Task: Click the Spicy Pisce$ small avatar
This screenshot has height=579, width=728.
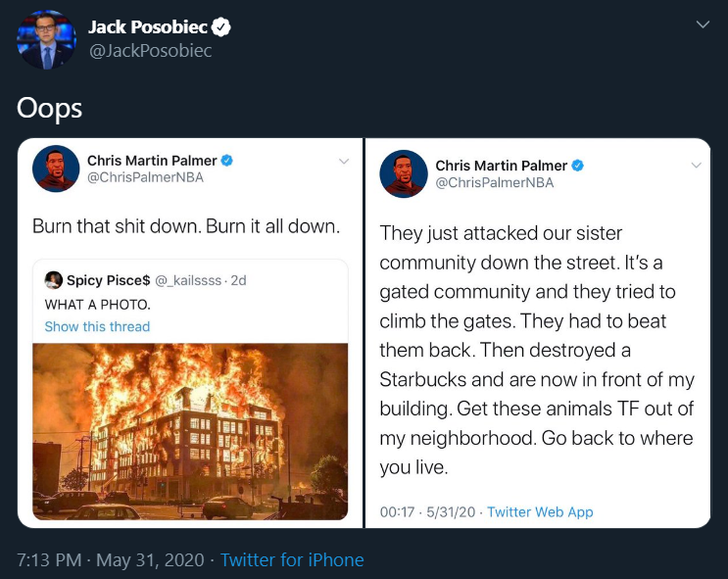Action: tap(54, 280)
